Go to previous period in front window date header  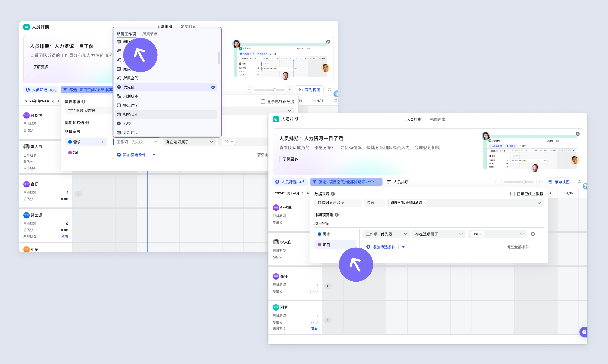(x=303, y=193)
